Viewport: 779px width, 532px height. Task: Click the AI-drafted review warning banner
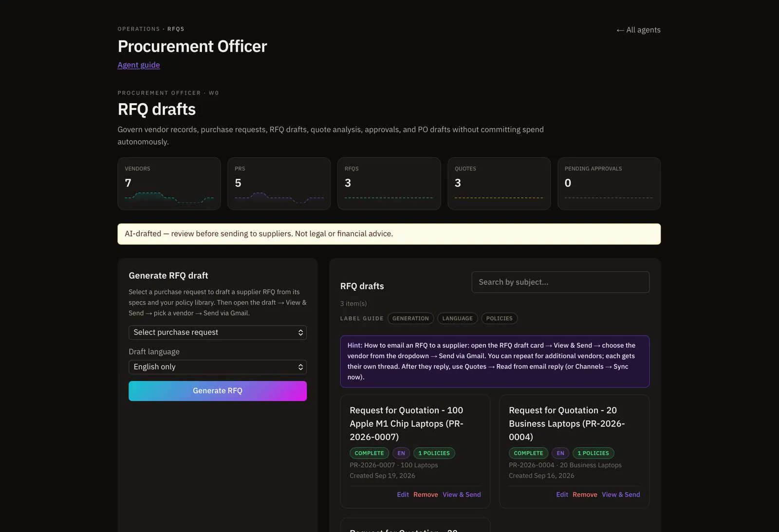(x=389, y=234)
